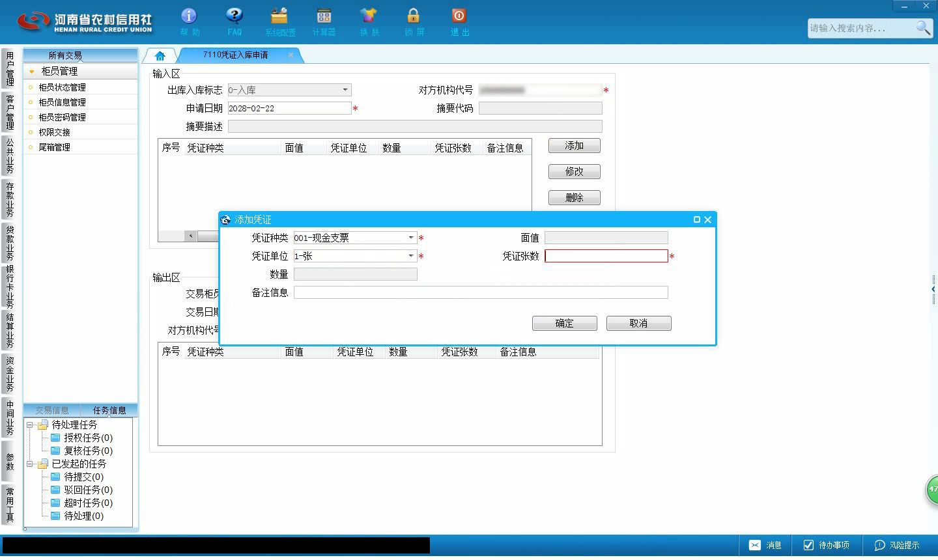Open 柜员状态管理 in the sidebar
The height and width of the screenshot is (560, 938).
point(62,87)
